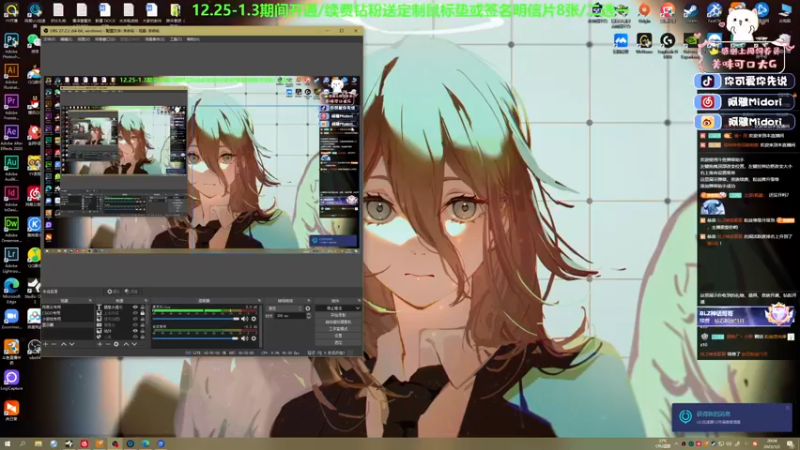This screenshot has width=800, height=450.
Task: Open Steam desktop shortcut
Action: [x=691, y=10]
